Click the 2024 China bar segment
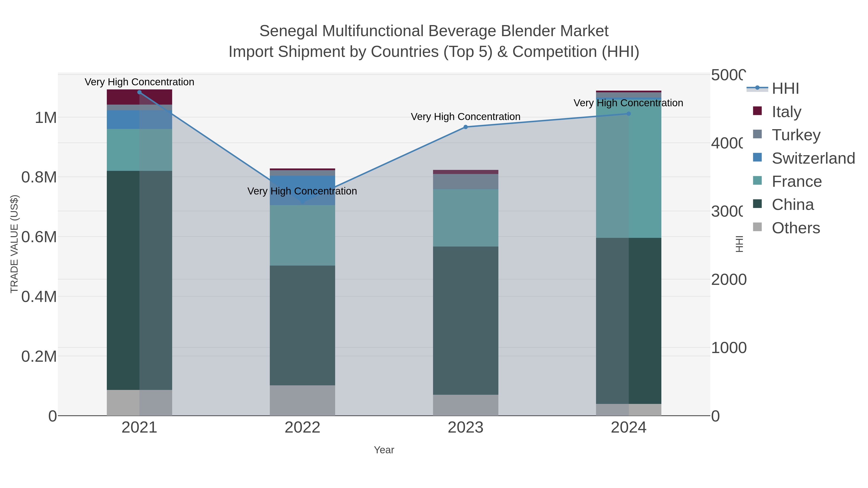 point(629,321)
